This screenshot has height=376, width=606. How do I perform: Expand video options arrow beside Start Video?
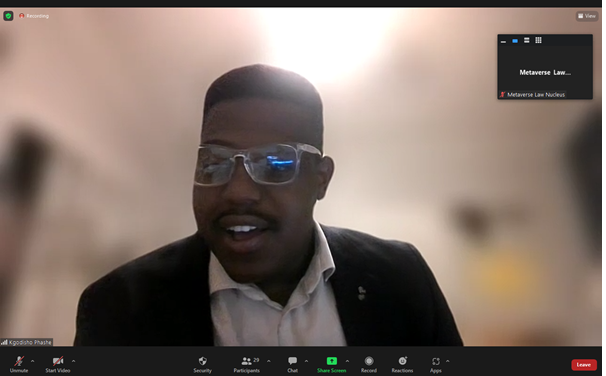[x=73, y=361]
